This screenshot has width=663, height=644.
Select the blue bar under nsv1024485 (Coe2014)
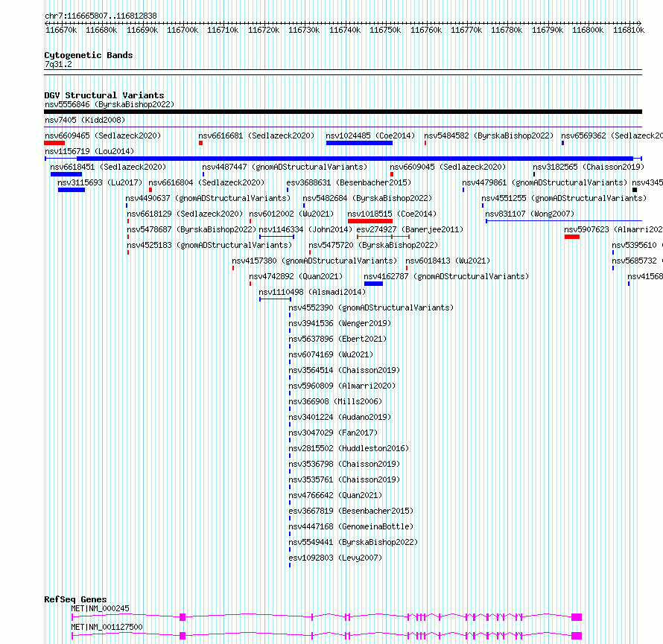(x=359, y=143)
